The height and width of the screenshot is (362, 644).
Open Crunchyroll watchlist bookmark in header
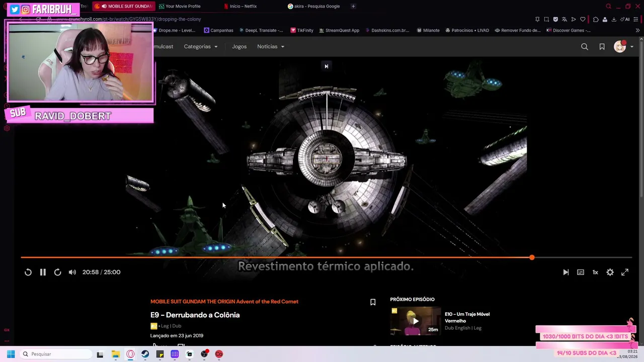pos(602,47)
